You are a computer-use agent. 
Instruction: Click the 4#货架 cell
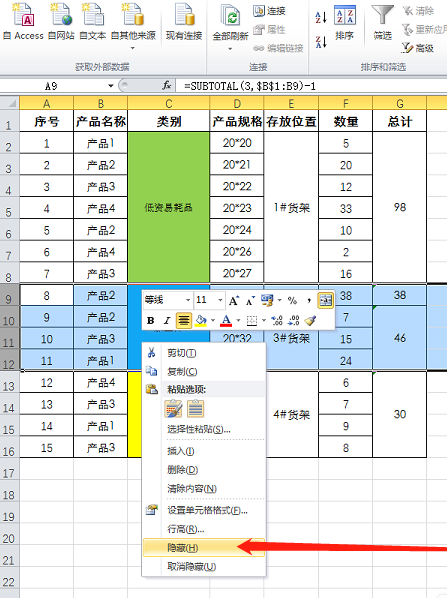[291, 415]
